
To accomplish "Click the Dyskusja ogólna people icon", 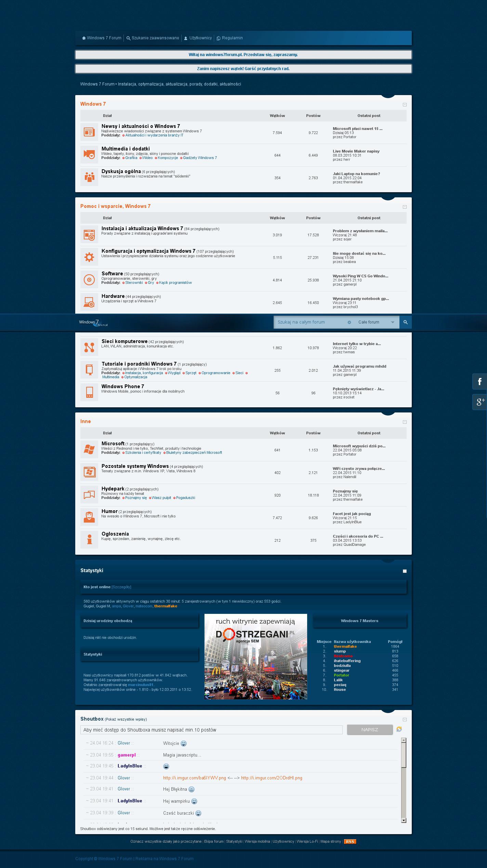I will tap(89, 177).
